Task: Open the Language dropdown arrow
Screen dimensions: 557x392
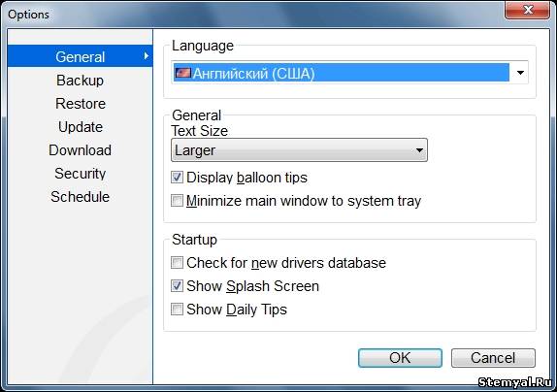Action: click(520, 73)
